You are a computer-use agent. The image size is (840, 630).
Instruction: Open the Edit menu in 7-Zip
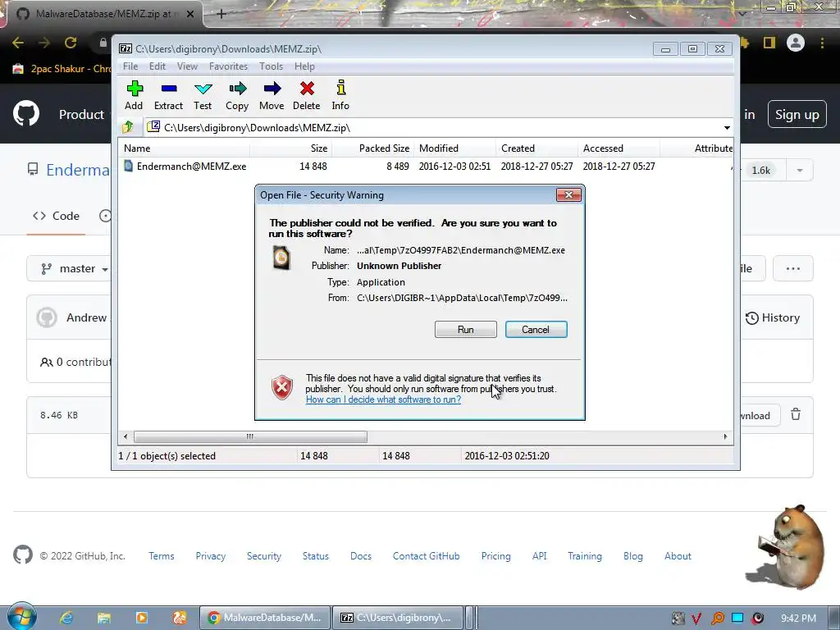(157, 66)
